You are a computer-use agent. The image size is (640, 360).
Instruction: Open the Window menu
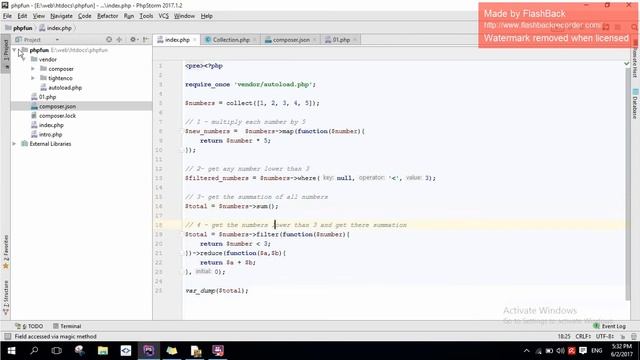(x=184, y=16)
